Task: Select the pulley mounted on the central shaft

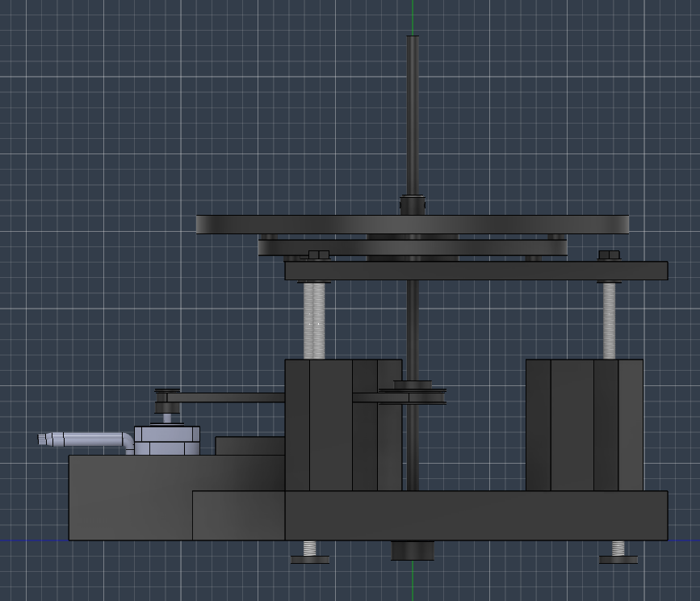Action: (413, 393)
